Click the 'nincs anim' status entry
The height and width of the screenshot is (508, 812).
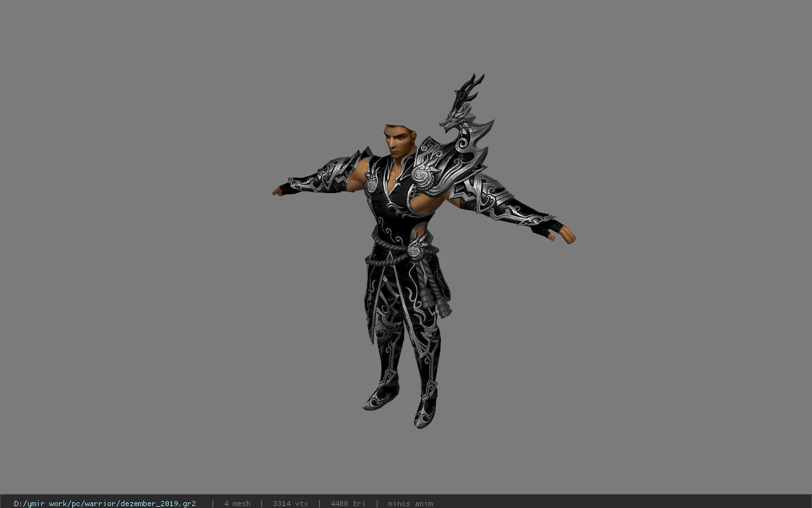point(410,504)
